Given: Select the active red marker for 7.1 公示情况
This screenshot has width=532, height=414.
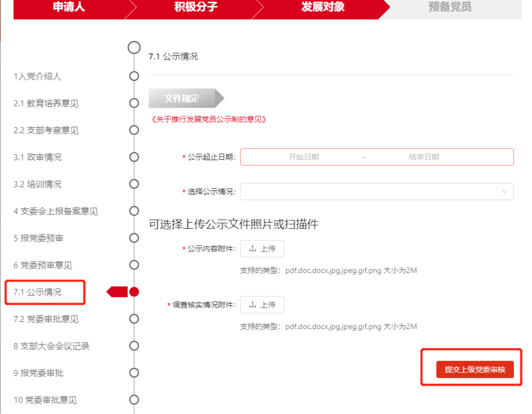Looking at the screenshot, I should [134, 292].
